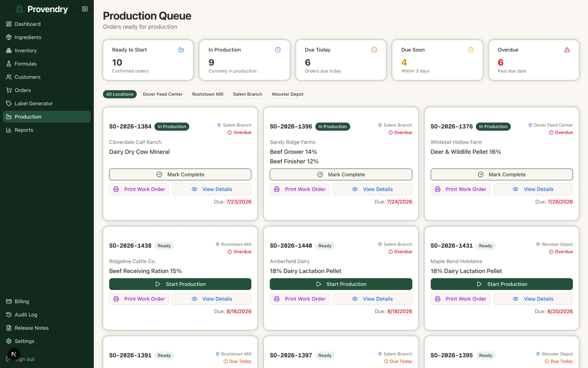Go to Orders page
Viewport: 588px width, 368px height.
pyautogui.click(x=47, y=90)
